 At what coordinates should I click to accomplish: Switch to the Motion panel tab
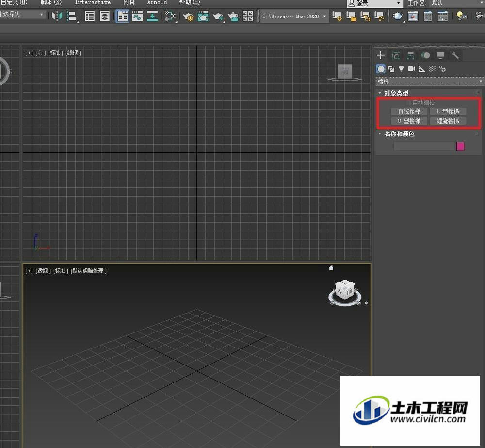click(426, 55)
